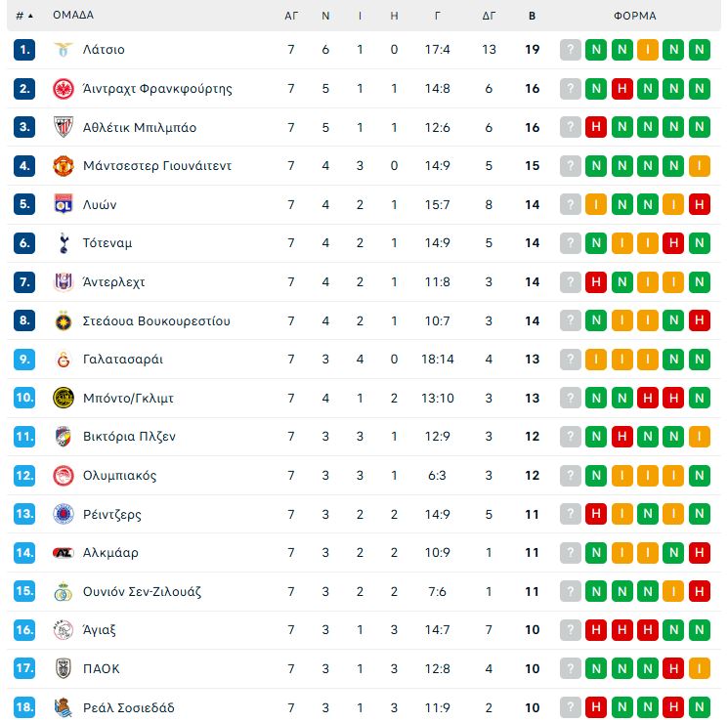728x722 pixels.
Task: Click the Athletic Bilbao club crest
Action: pos(63,127)
